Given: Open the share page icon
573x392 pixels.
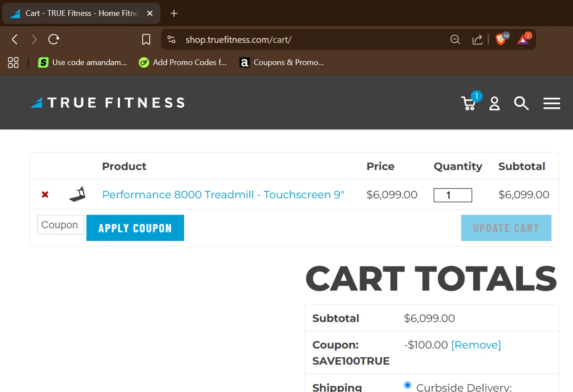Looking at the screenshot, I should [477, 39].
